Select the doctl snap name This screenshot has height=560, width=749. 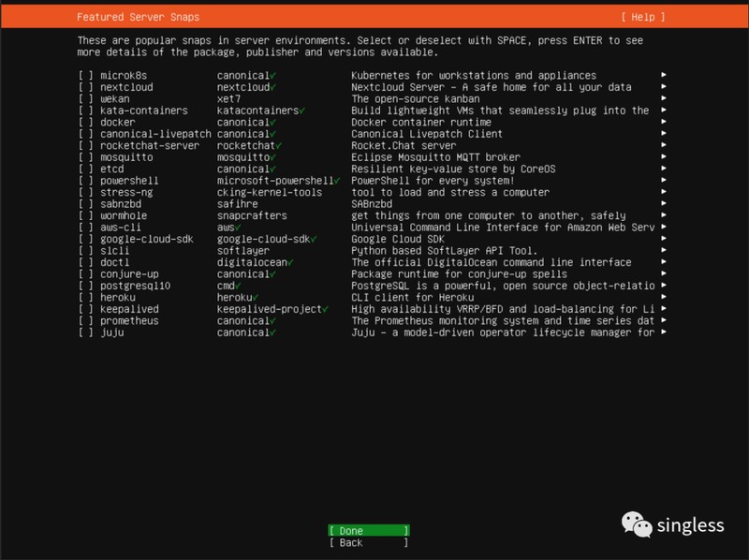tap(114, 262)
